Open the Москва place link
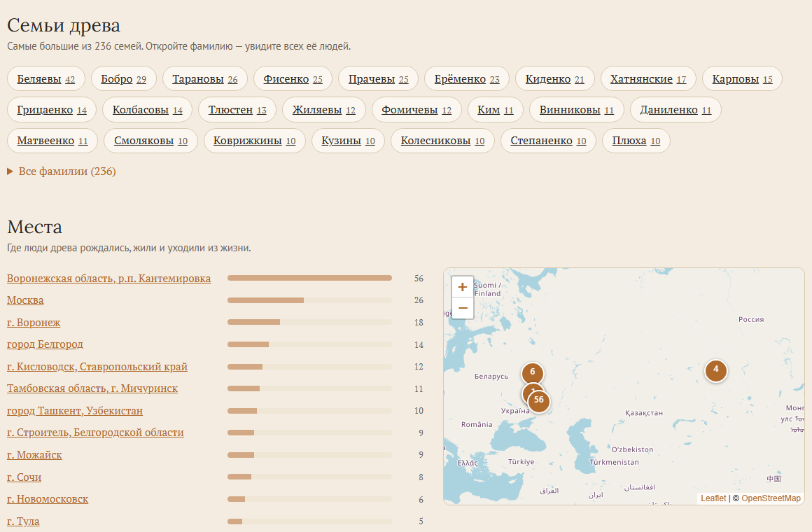The height and width of the screenshot is (532, 812). point(25,300)
